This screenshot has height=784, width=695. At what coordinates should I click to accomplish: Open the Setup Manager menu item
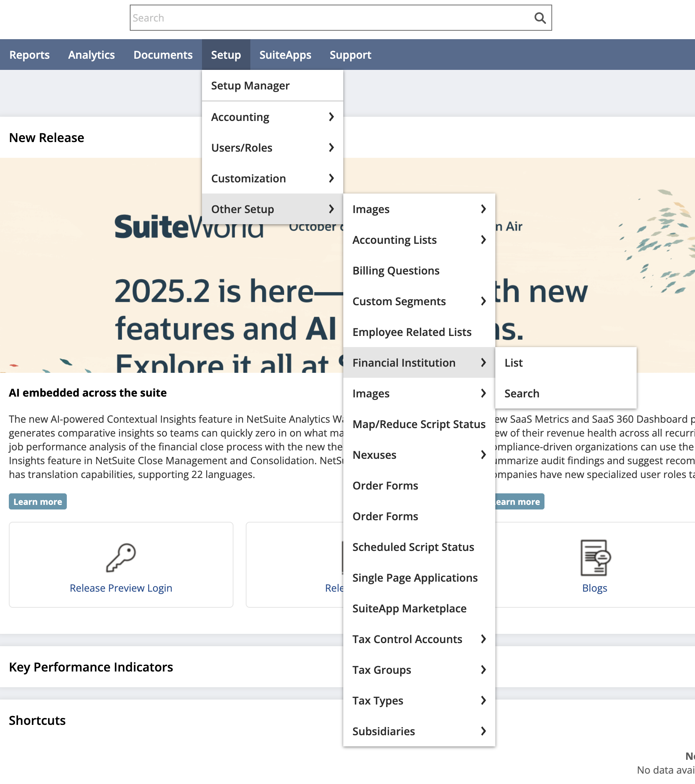pos(250,86)
